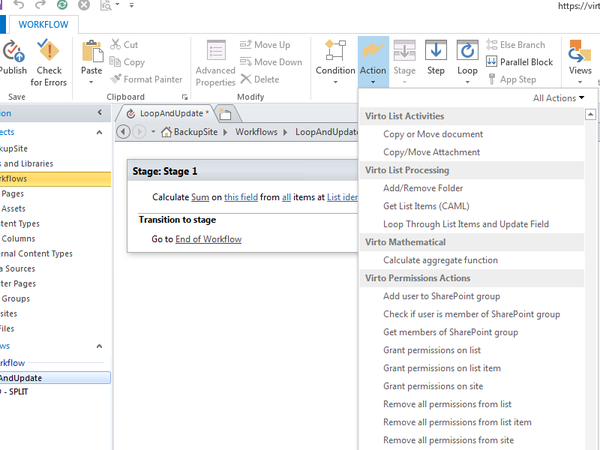Select Copy or Move document action

click(433, 134)
